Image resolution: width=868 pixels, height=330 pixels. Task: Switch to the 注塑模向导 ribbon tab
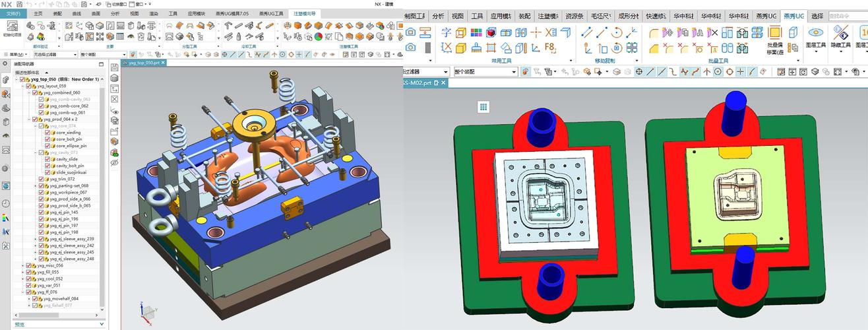click(304, 13)
